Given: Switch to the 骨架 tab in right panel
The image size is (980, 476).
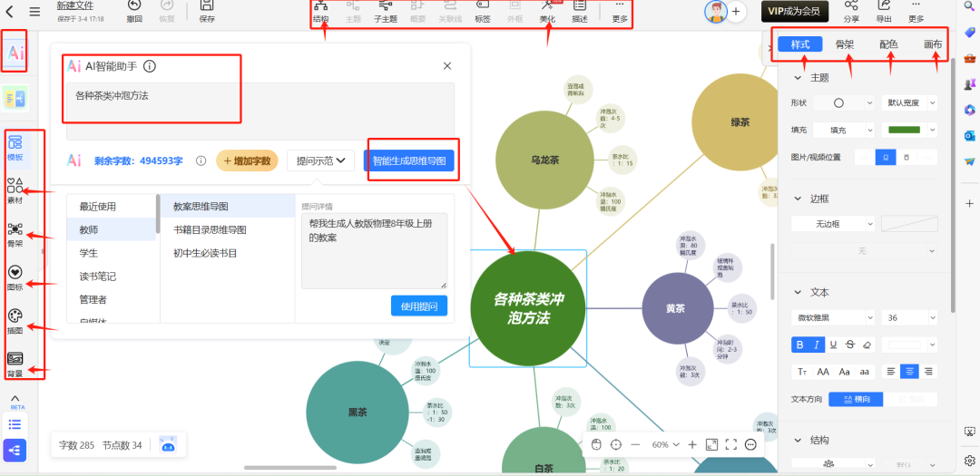Looking at the screenshot, I should click(x=845, y=44).
